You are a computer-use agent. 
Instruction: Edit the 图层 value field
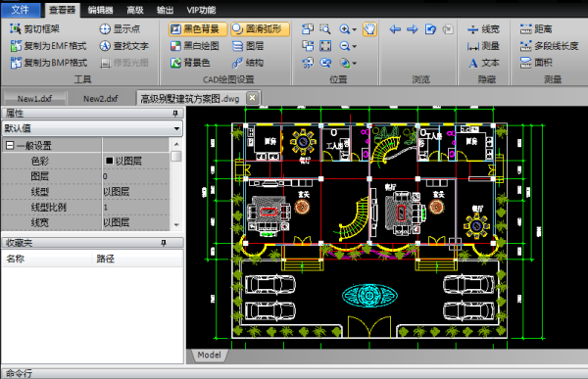[x=136, y=176]
